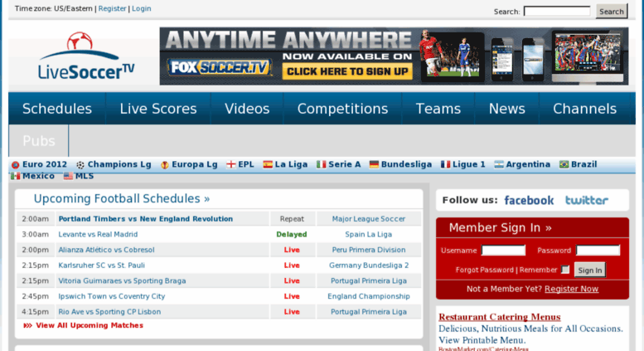Click the Italy flag beside Serie A

pyautogui.click(x=322, y=164)
